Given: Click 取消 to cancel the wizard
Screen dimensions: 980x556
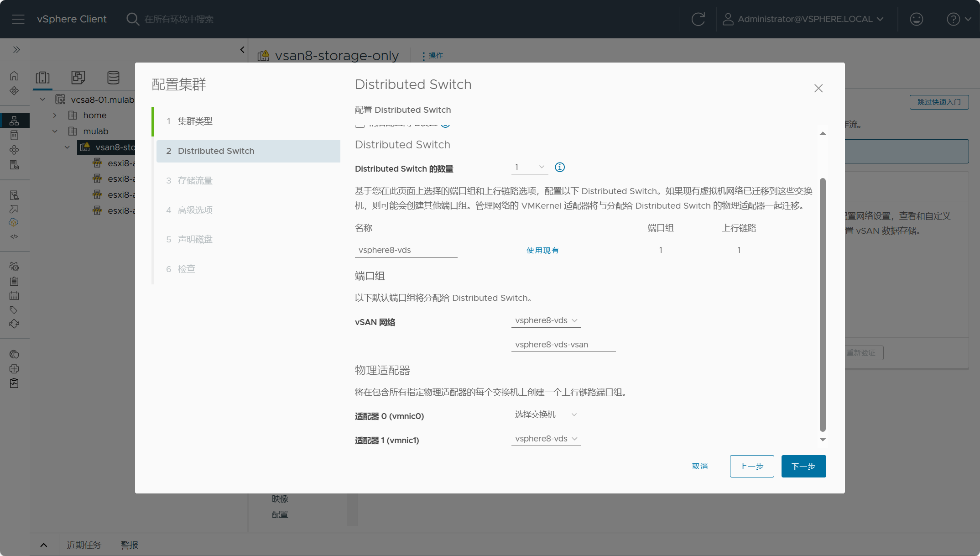Looking at the screenshot, I should [x=700, y=467].
